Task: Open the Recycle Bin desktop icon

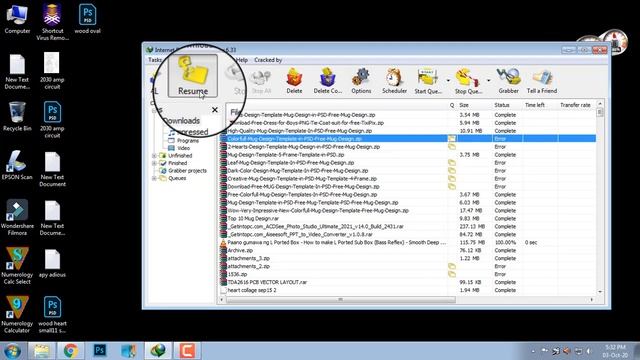Action: coord(17,116)
